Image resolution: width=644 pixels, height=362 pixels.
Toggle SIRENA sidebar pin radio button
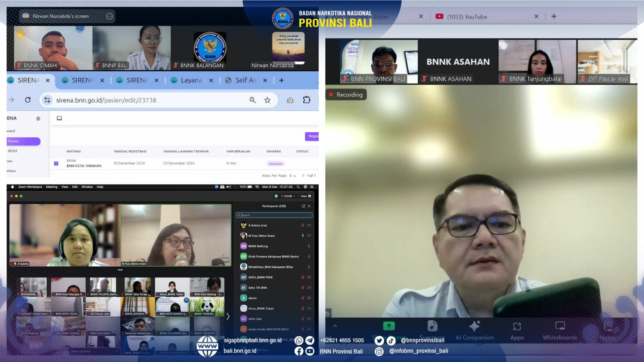[38, 118]
